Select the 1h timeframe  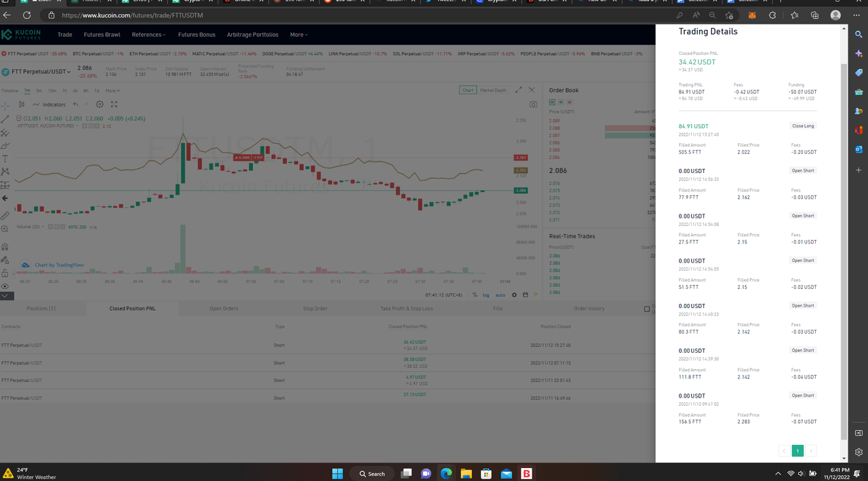point(65,90)
